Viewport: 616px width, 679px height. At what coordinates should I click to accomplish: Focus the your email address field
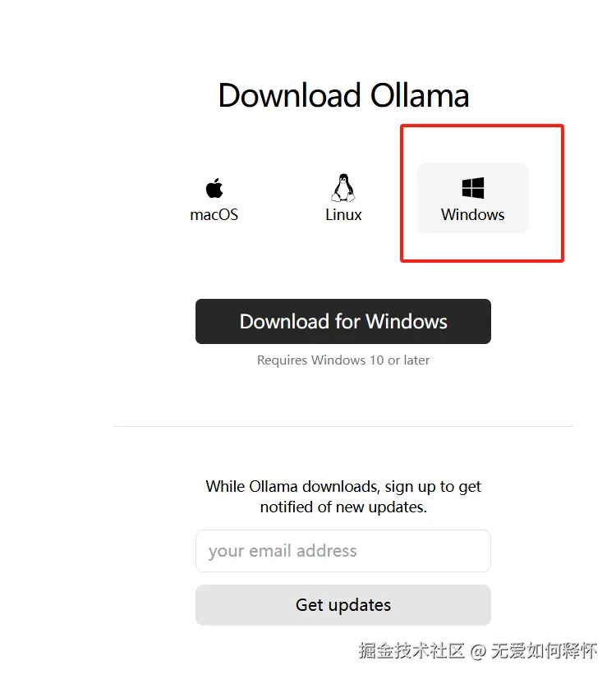click(x=343, y=551)
